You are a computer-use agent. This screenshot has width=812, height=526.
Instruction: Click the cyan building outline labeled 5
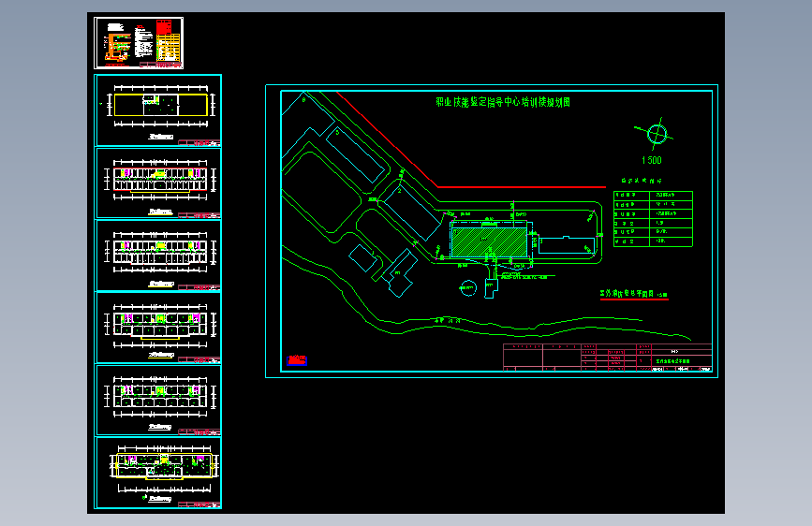[x=357, y=154]
